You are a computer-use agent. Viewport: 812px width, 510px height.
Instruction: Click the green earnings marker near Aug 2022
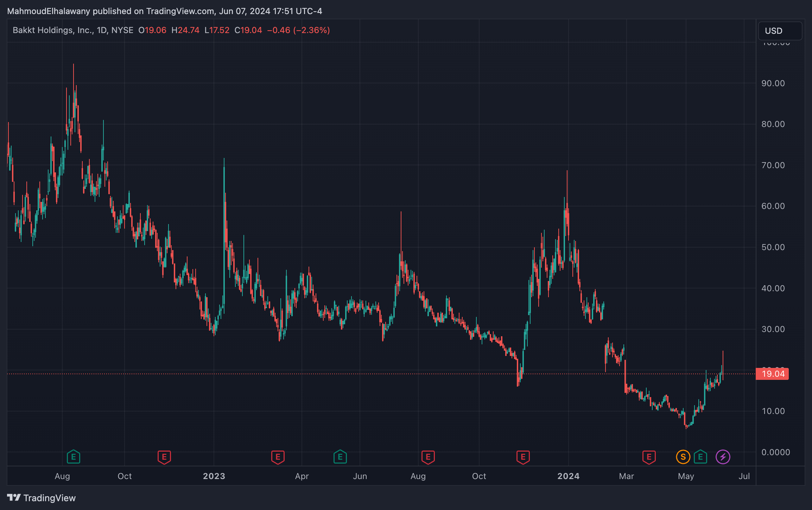point(74,457)
